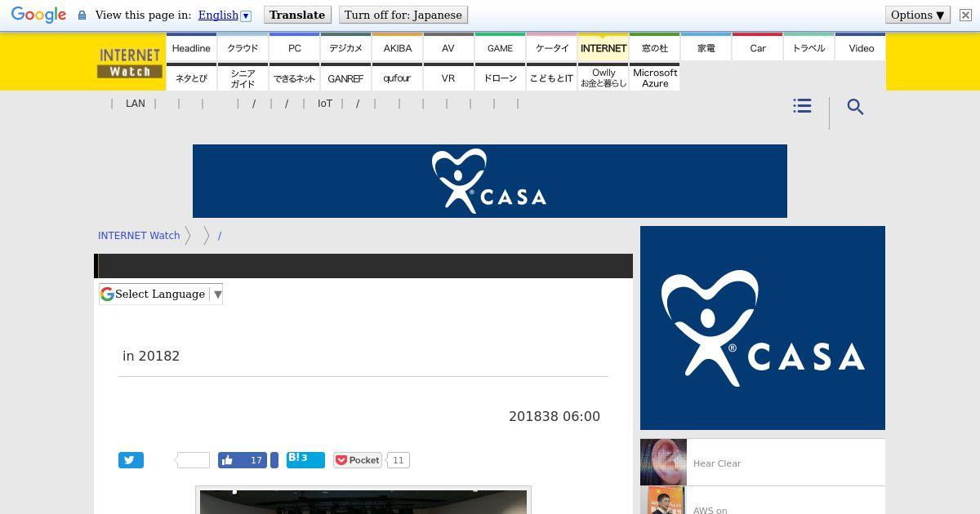Open the トラベル tab

(808, 47)
